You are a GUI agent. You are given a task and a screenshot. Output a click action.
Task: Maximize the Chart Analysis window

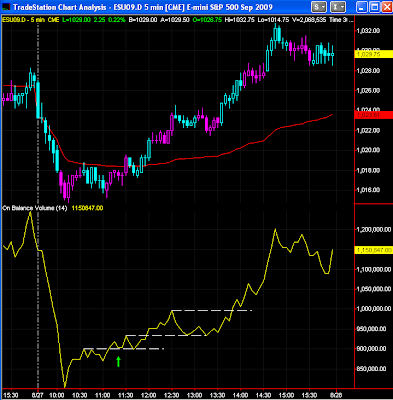[x=375, y=7]
